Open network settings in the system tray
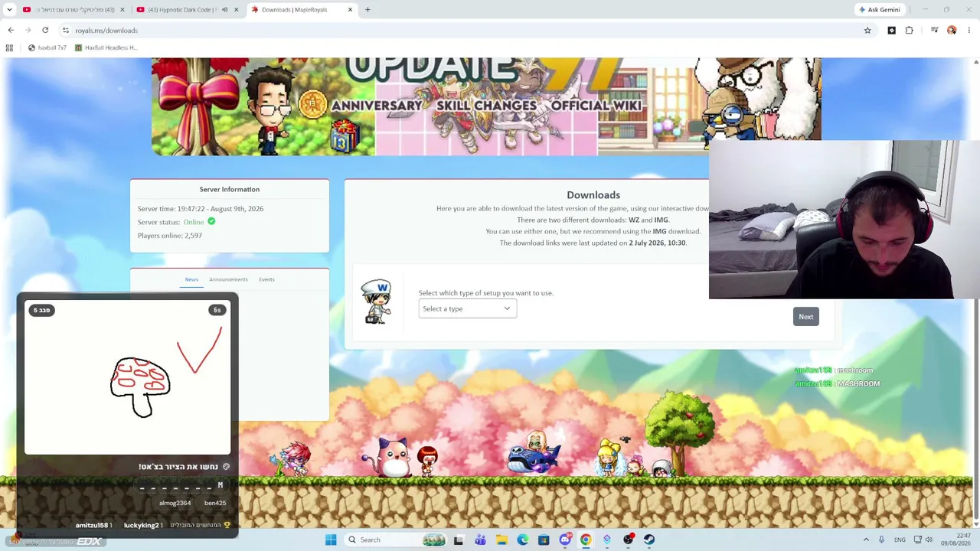 click(917, 540)
